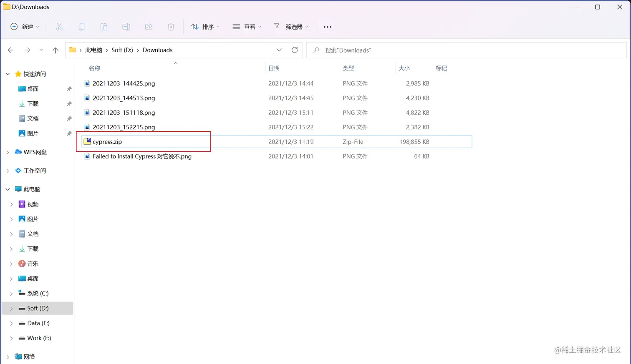Click the 20211203_144425.png file icon
631x364 pixels.
87,83
